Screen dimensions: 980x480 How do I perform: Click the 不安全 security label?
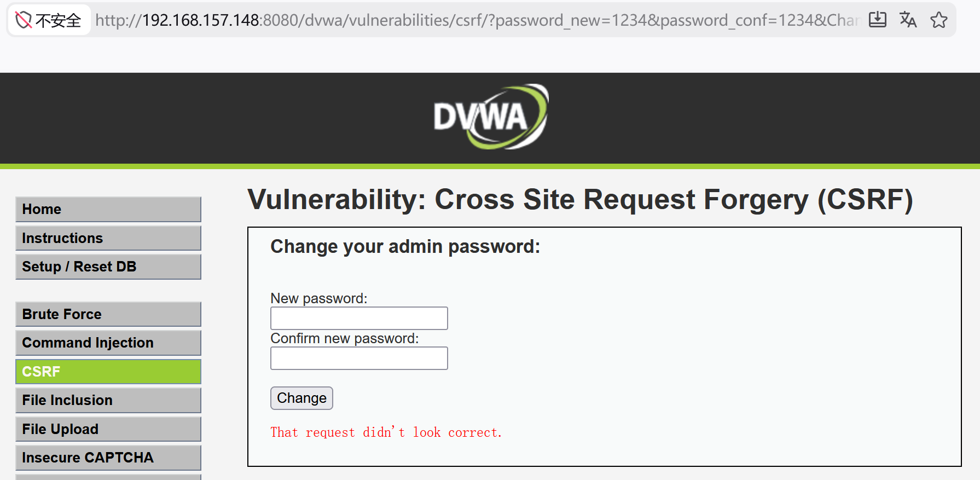point(58,20)
